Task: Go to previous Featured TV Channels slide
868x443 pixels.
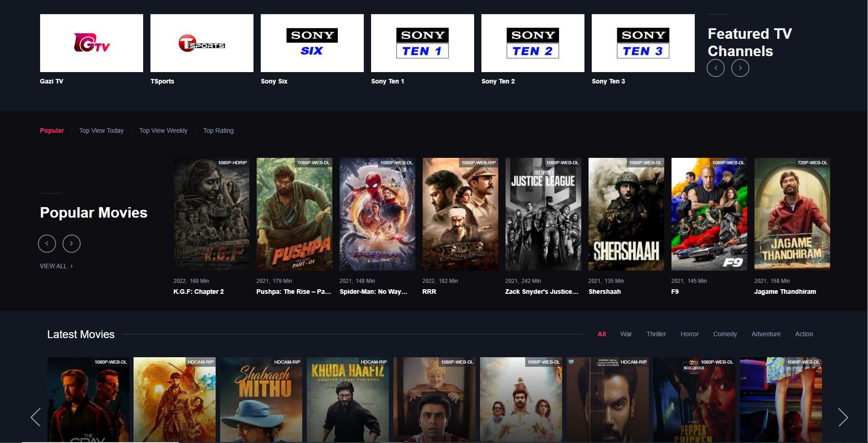Action: 716,68
